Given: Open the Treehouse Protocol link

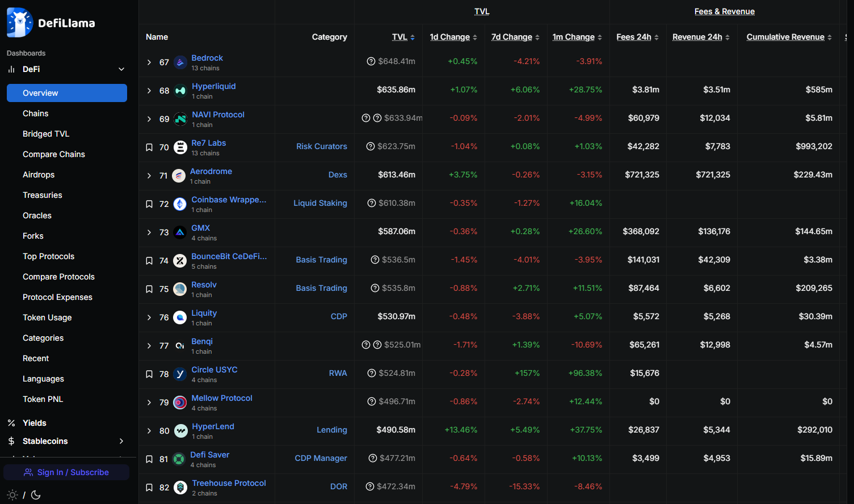Looking at the screenshot, I should [229, 483].
